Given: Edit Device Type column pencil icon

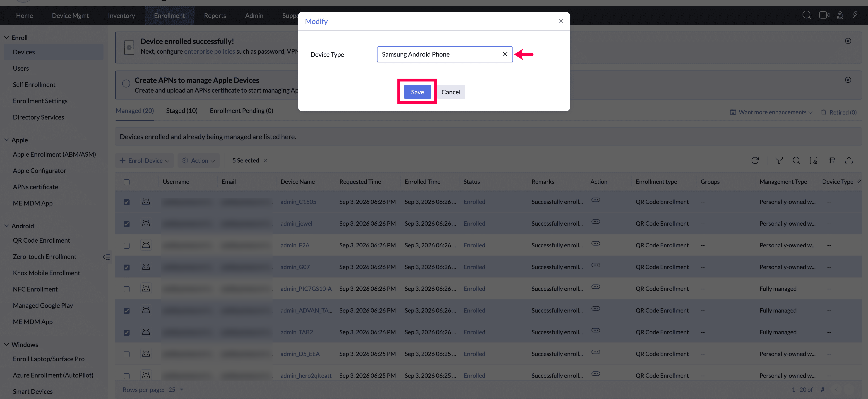Looking at the screenshot, I should pos(859,181).
